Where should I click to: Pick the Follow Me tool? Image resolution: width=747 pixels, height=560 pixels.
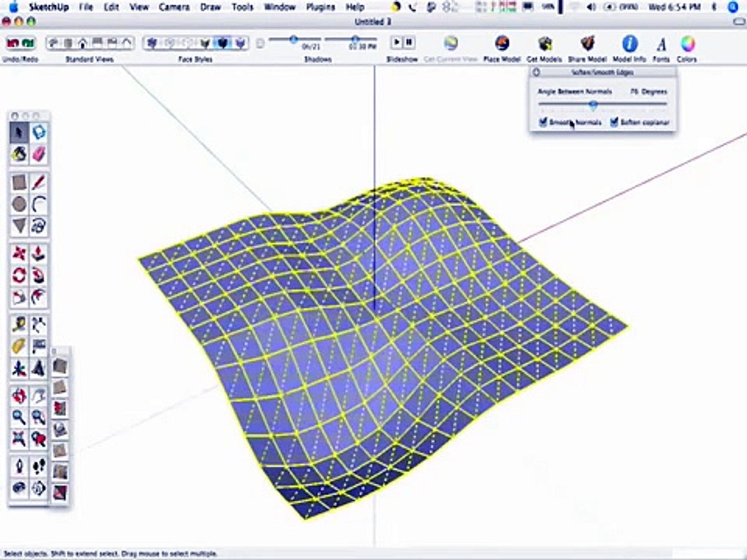39,275
